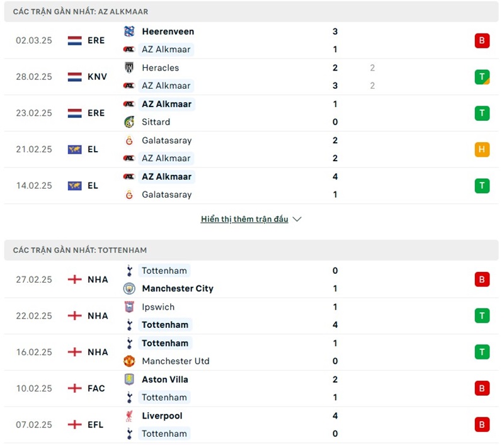Open 'Hiển thị thêm trận đấu' link

(x=244, y=220)
